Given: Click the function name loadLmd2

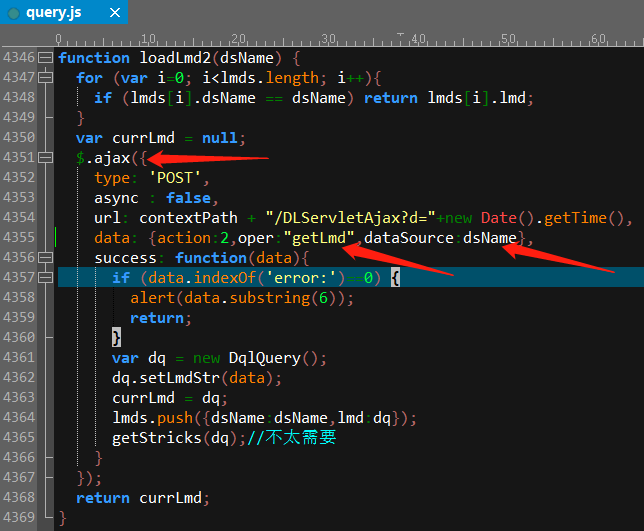Looking at the screenshot, I should [175, 58].
